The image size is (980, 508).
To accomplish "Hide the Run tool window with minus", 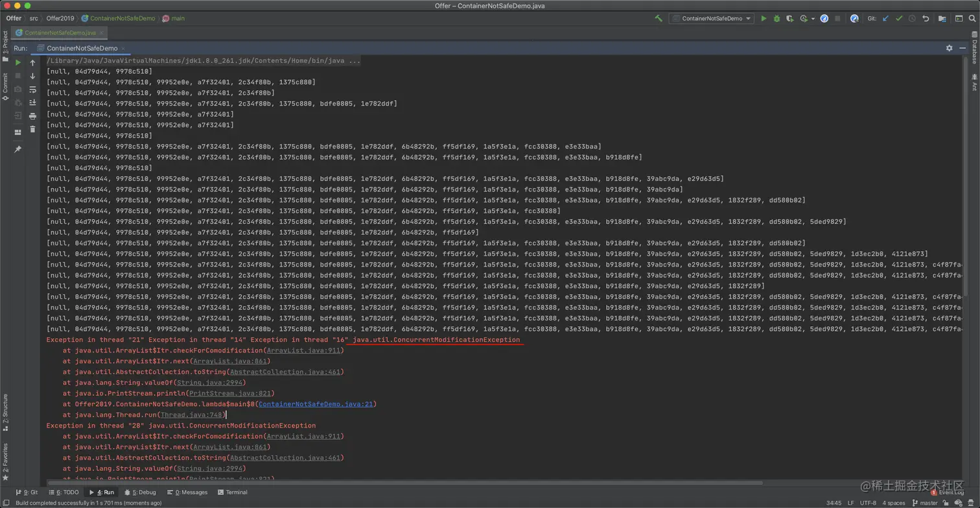I will pyautogui.click(x=962, y=48).
